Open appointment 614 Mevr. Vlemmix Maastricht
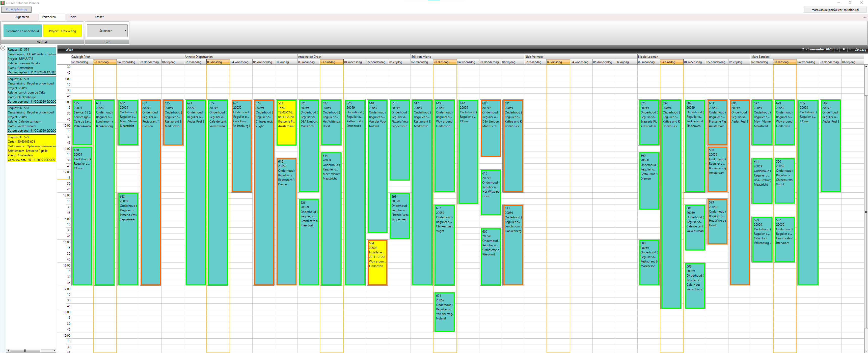This screenshot has height=353, width=868. [x=331, y=219]
